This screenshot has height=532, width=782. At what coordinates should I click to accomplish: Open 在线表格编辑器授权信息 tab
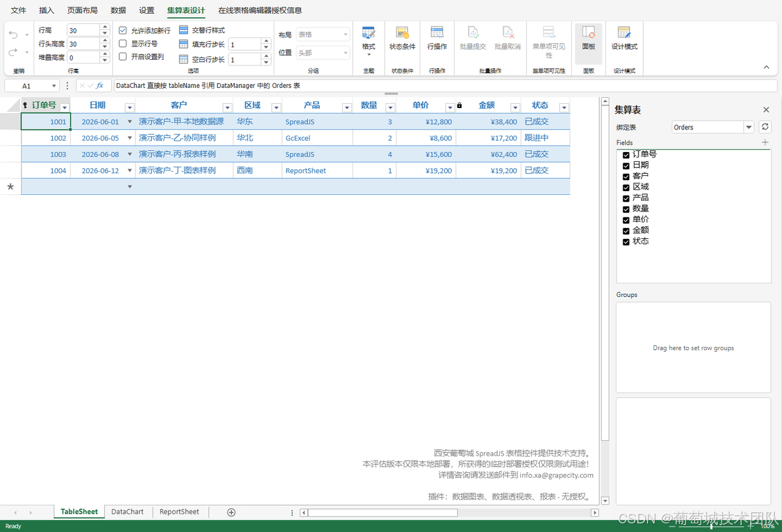(x=260, y=10)
